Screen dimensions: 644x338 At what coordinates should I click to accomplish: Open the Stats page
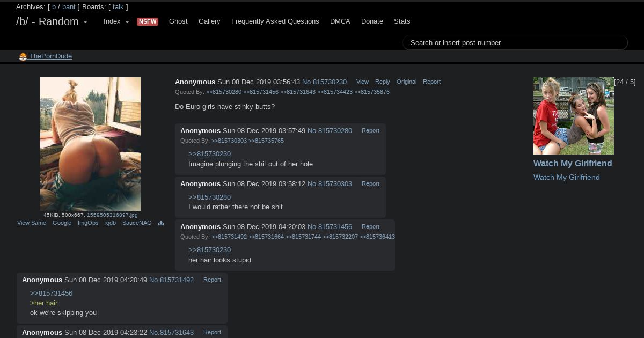pos(402,21)
